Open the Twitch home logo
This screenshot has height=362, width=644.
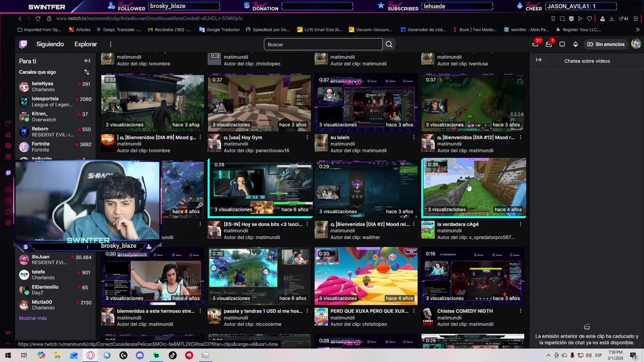pos(23,44)
